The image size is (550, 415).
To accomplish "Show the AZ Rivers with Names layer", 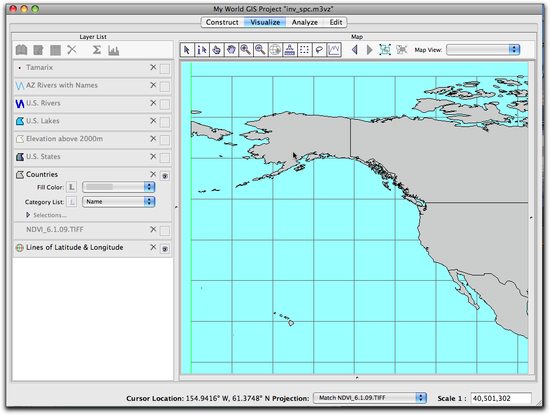I will pos(165,86).
